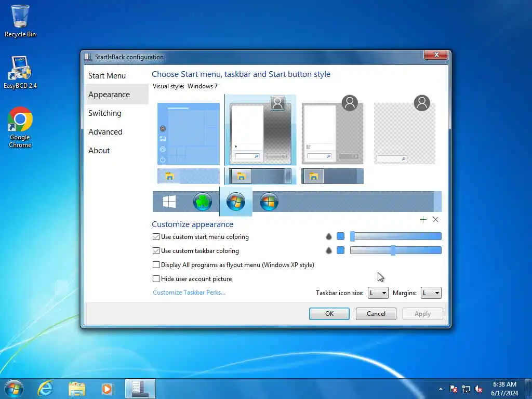Click the network tray icon
Screen dimensions: 532x399
tap(466, 389)
